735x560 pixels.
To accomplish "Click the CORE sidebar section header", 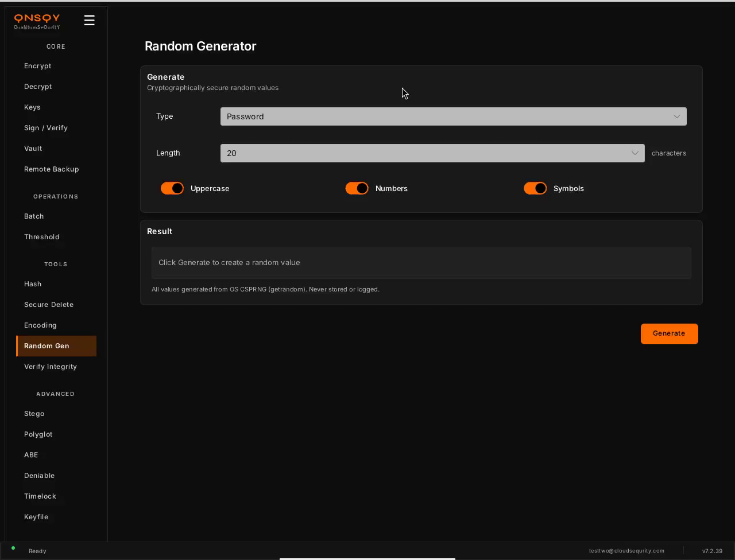I will click(56, 46).
